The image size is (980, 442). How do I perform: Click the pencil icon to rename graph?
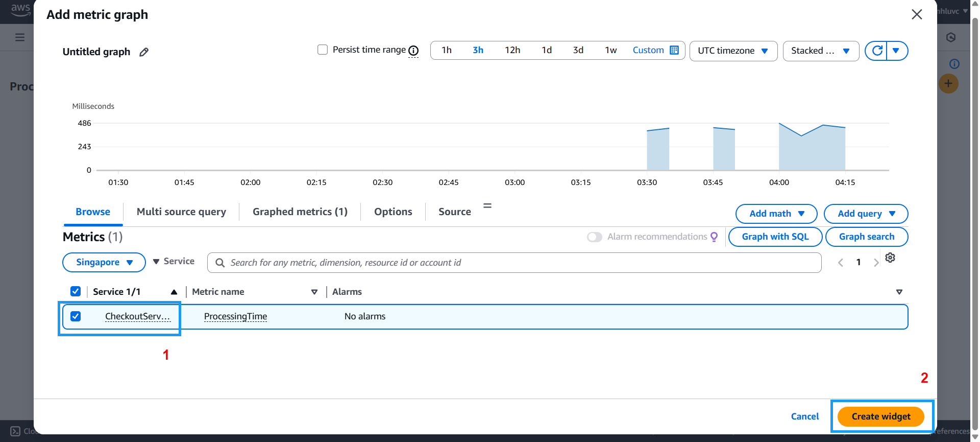[144, 52]
